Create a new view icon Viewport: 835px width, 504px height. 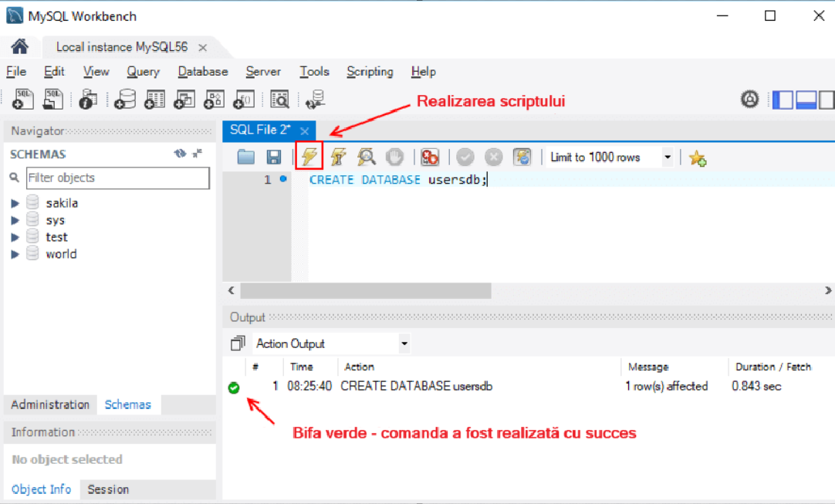[x=184, y=99]
